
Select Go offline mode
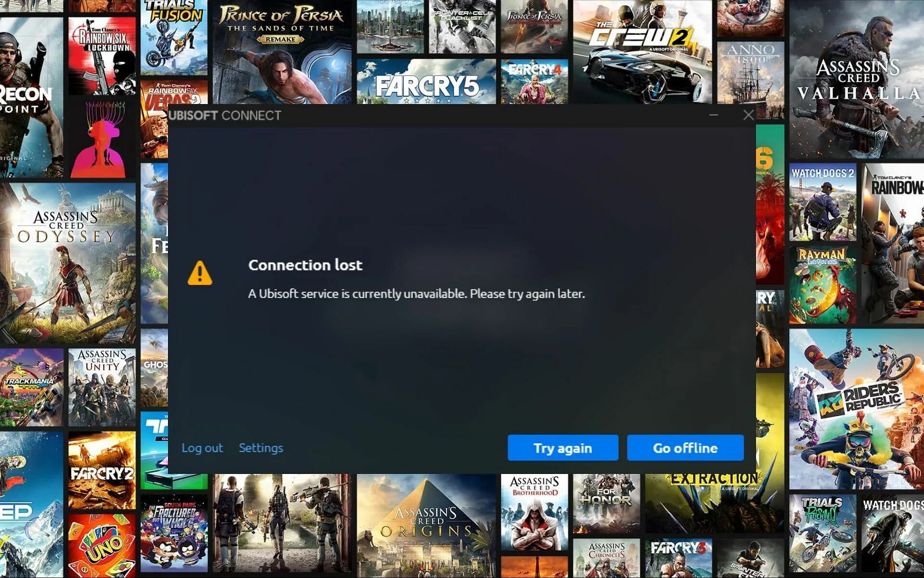coord(684,447)
